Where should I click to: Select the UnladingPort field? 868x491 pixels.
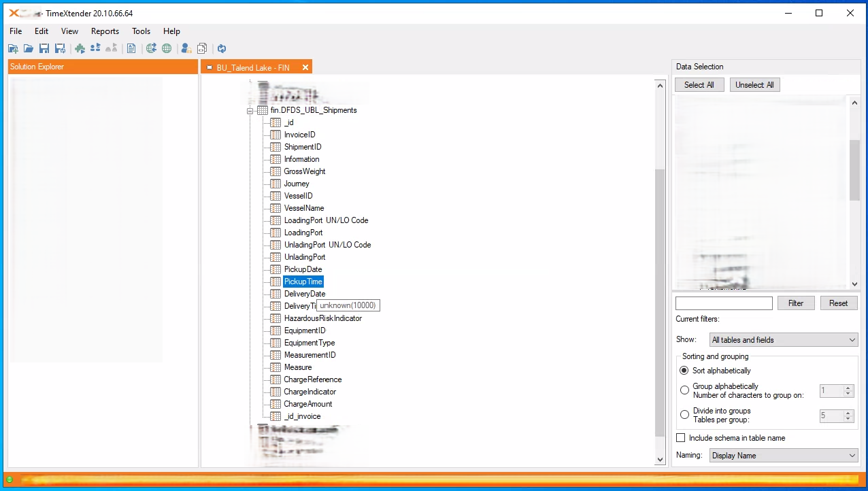coord(305,257)
